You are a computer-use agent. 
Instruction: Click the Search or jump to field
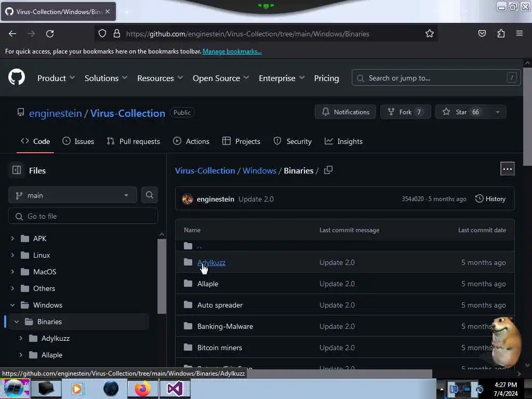tap(436, 78)
